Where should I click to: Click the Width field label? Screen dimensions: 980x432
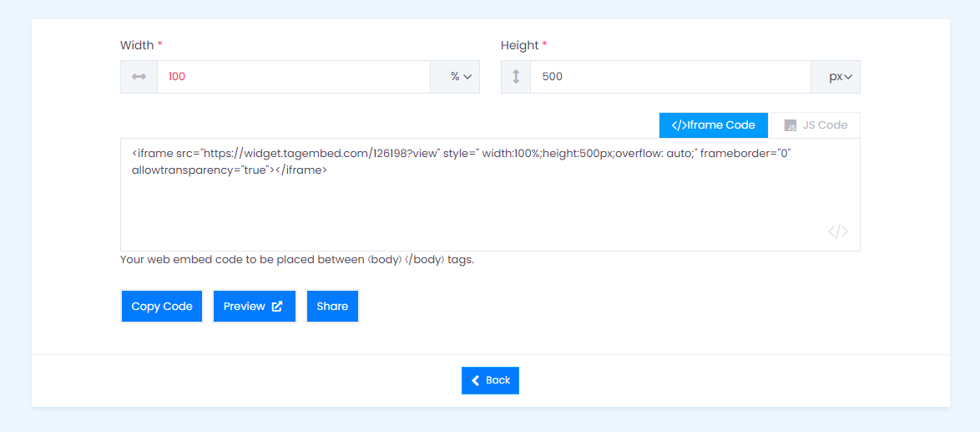coord(141,45)
